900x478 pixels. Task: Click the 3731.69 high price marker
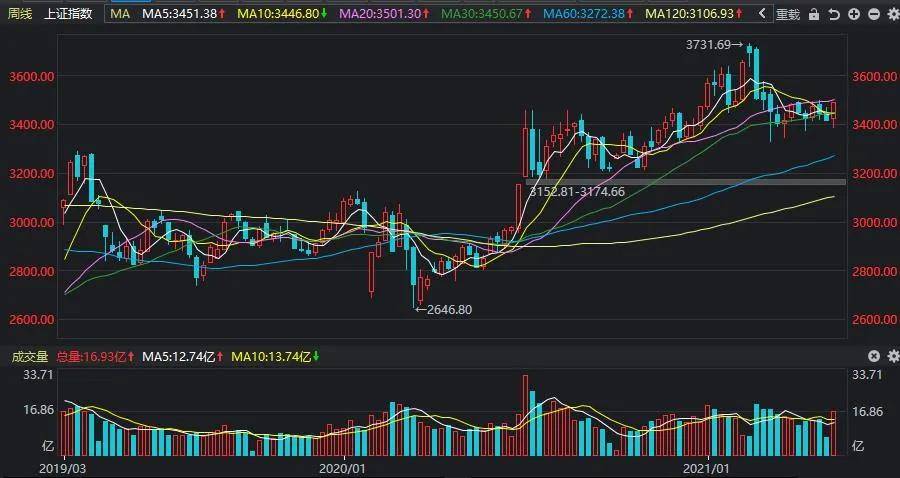[715, 44]
